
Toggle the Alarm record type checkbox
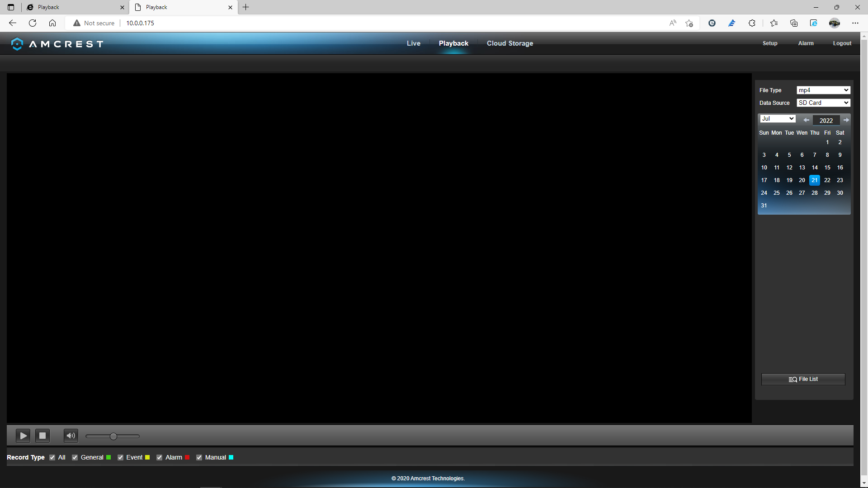click(x=160, y=457)
